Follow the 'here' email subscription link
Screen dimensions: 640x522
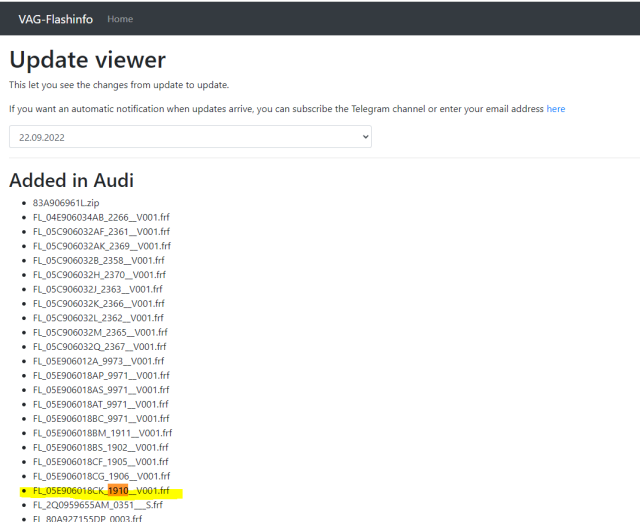click(555, 108)
